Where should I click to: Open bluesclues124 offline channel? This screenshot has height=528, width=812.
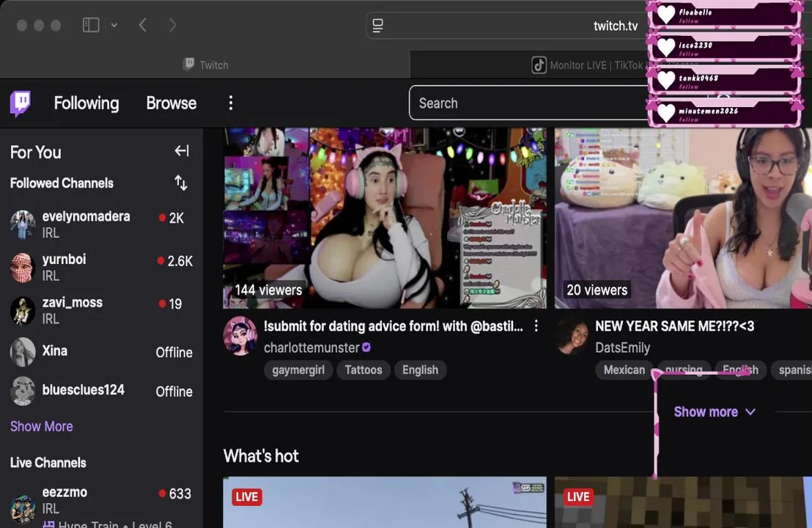101,391
